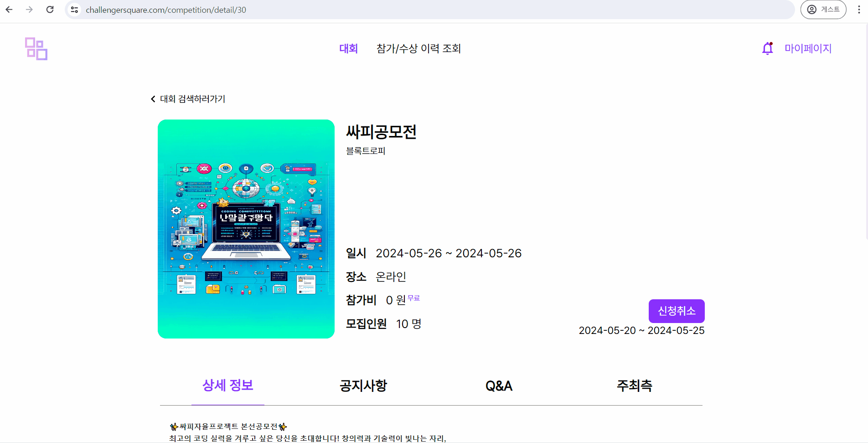Open 참가/수상 이력 조회 menu
The height and width of the screenshot is (443, 868).
(418, 48)
